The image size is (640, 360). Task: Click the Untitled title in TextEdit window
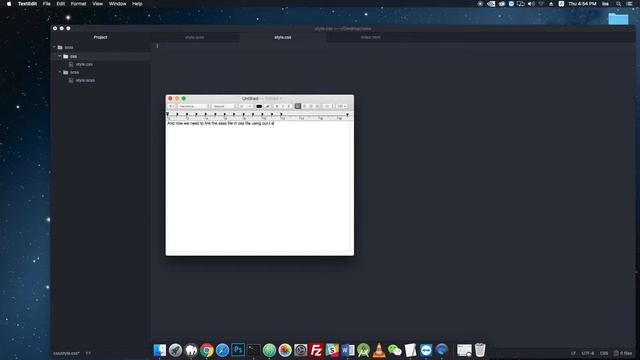(x=250, y=98)
